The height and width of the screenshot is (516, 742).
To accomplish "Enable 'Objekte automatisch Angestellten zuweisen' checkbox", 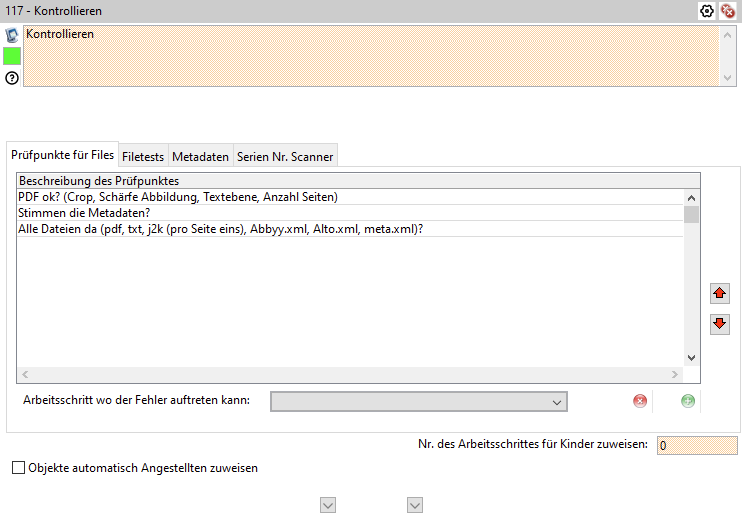I will [x=18, y=467].
